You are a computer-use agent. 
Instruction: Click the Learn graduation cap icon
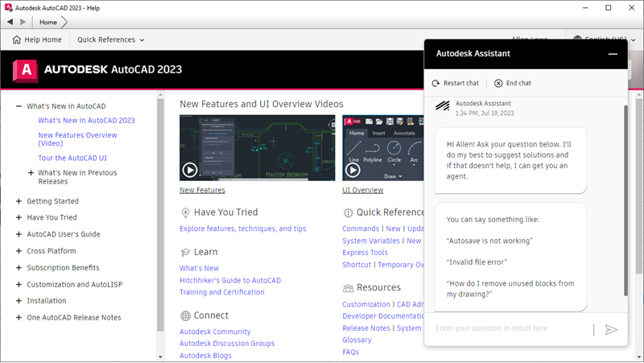point(185,252)
